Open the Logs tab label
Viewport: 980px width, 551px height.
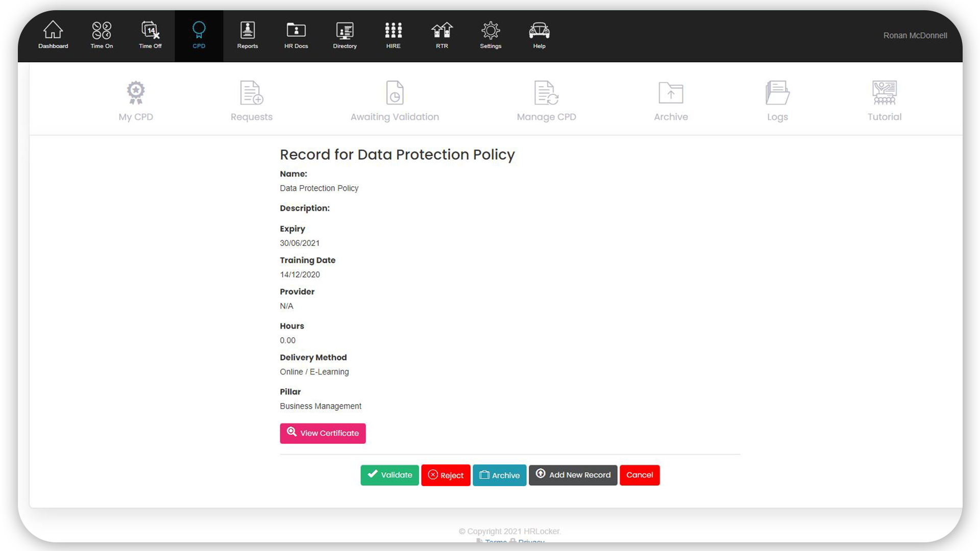point(777,117)
